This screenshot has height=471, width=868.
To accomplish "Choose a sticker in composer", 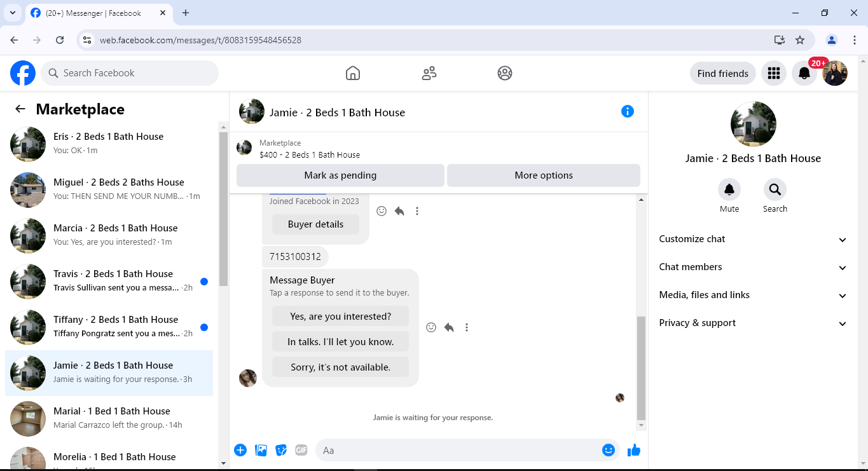I will [x=281, y=450].
